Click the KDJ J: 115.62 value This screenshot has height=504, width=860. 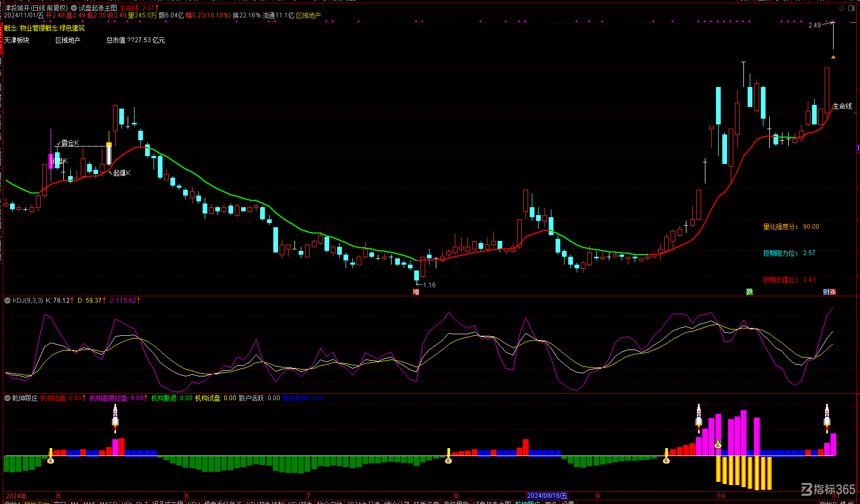tap(125, 301)
